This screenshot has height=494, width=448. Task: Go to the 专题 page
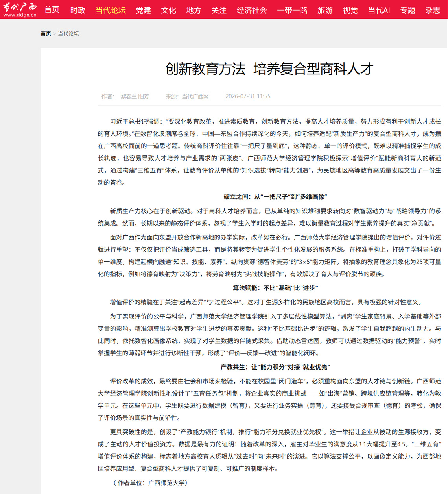408,10
